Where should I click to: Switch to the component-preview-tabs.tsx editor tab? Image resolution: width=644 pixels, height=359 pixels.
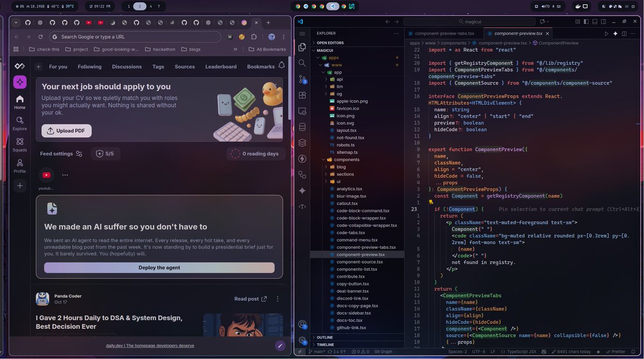445,33
